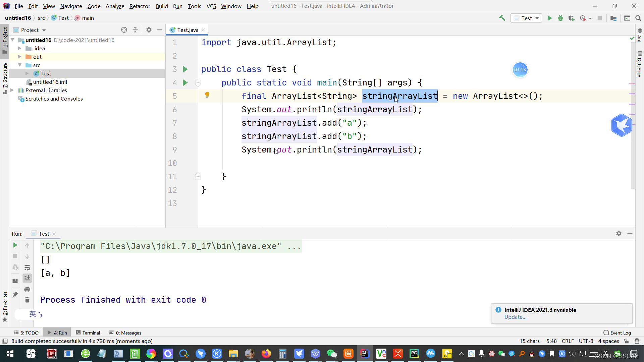Image resolution: width=644 pixels, height=362 pixels.
Task: Open Run panel settings gear
Action: tap(619, 233)
